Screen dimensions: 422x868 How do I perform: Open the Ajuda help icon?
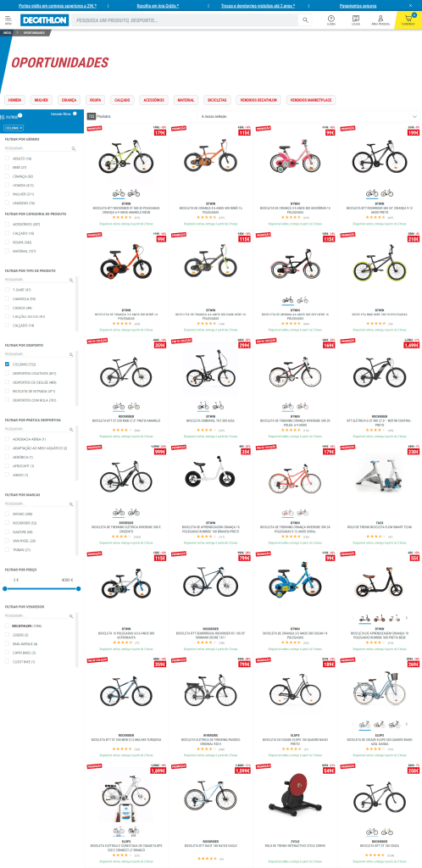pos(330,20)
